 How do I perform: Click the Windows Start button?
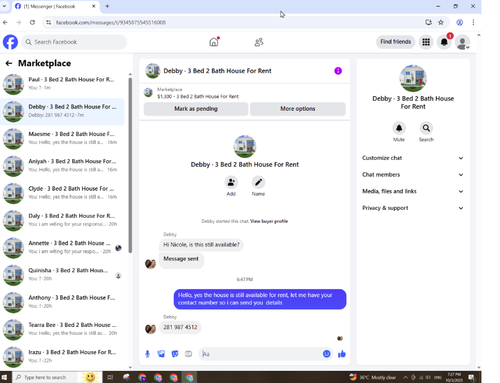(x=5, y=377)
